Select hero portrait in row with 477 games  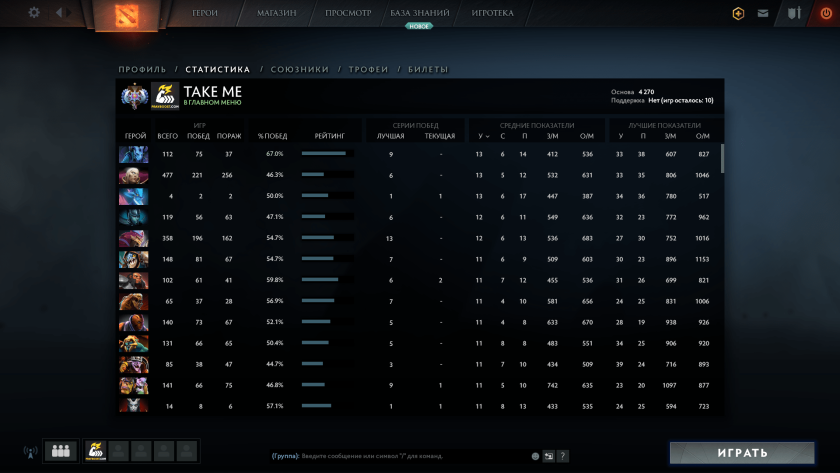(x=133, y=175)
